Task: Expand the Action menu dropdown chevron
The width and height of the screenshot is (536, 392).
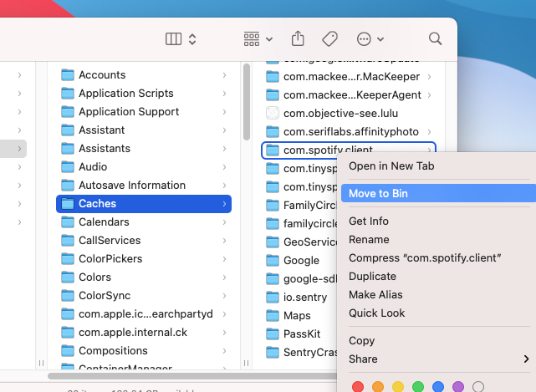Action: coord(380,39)
